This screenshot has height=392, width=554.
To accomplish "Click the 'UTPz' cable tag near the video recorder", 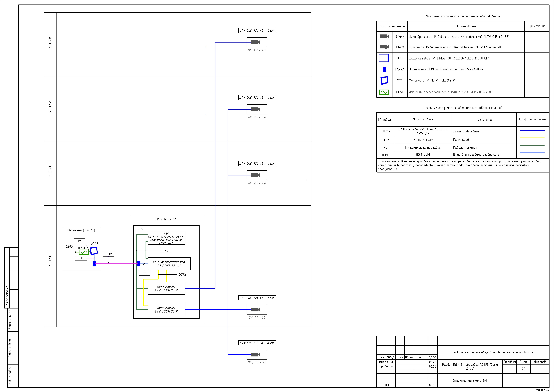I will click(x=182, y=274).
